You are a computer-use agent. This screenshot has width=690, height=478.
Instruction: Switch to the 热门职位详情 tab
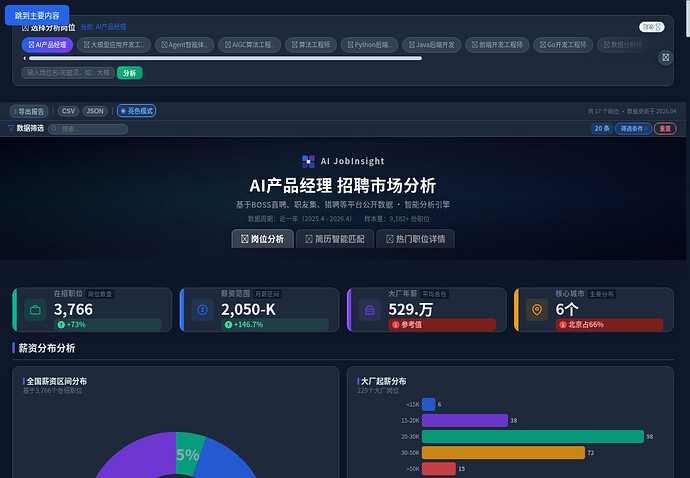(x=415, y=239)
